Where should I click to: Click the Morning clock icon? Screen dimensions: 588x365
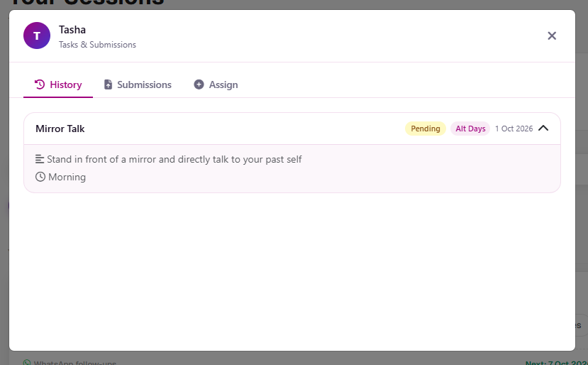coord(40,177)
